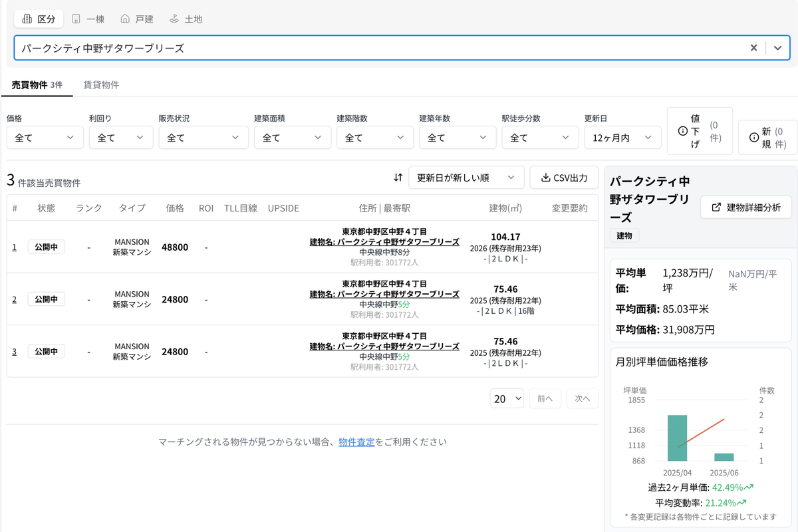Viewport: 798px width, 532px height.
Task: Open listing number 1 link
Action: pyautogui.click(x=15, y=247)
